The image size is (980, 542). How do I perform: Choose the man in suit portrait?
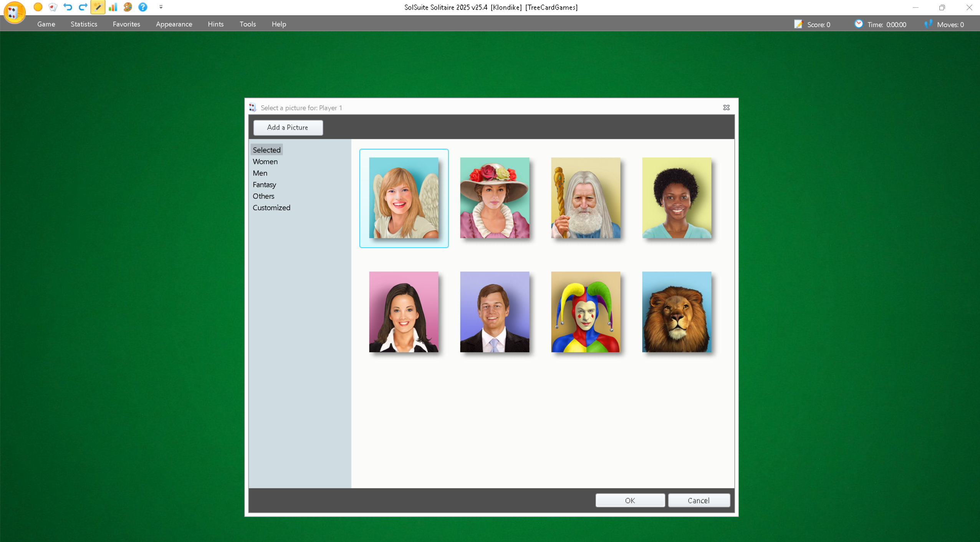pos(495,312)
